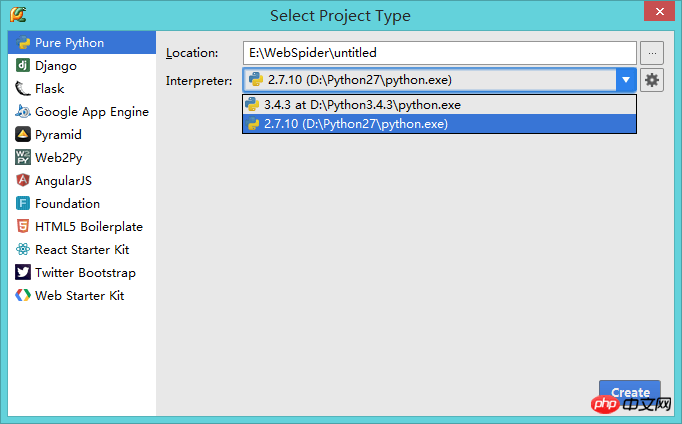Select Foundation project type
682x424 pixels.
[82, 204]
